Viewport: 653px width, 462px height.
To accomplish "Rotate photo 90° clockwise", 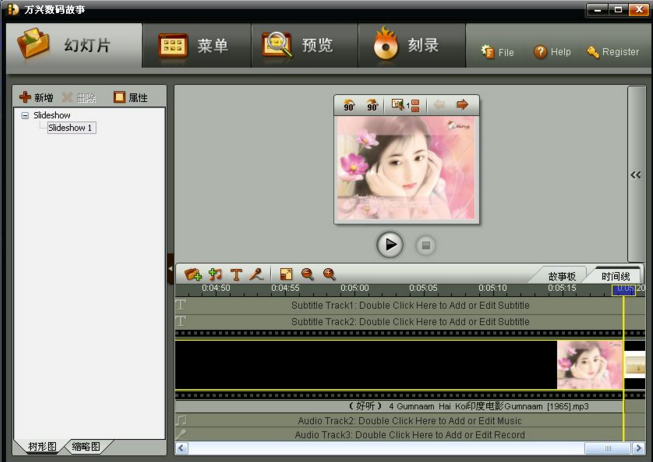I will pyautogui.click(x=372, y=105).
